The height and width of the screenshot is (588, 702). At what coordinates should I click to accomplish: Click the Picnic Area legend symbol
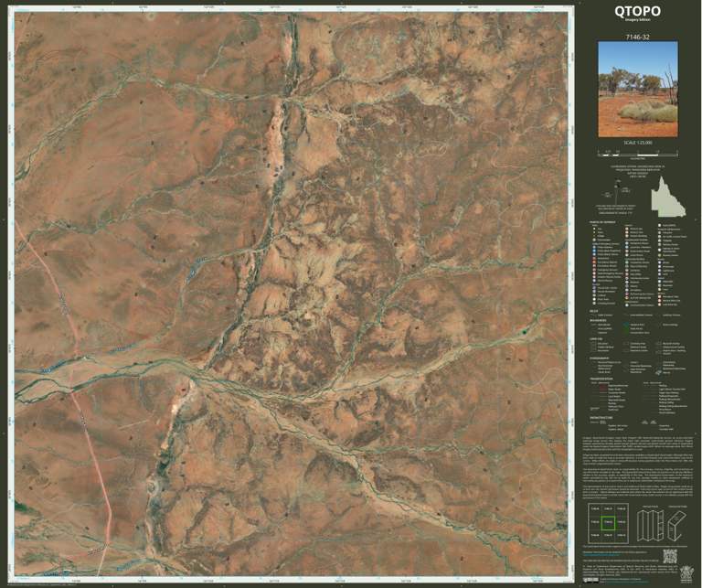(594, 299)
